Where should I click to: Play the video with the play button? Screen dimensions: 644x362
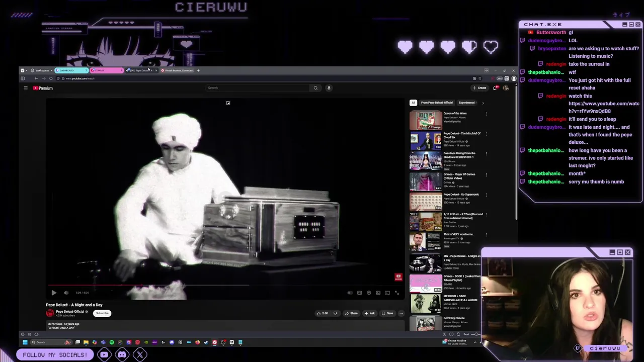(54, 293)
